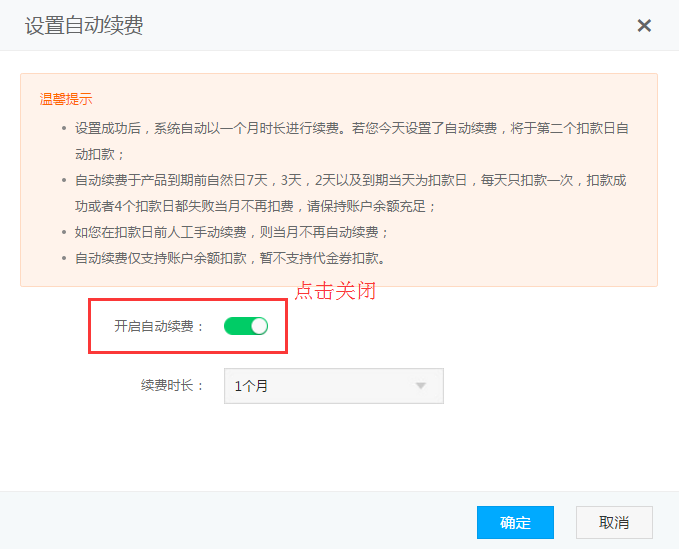Click the 开启自动续费 label text
Image resolution: width=679 pixels, height=549 pixels.
click(x=160, y=326)
